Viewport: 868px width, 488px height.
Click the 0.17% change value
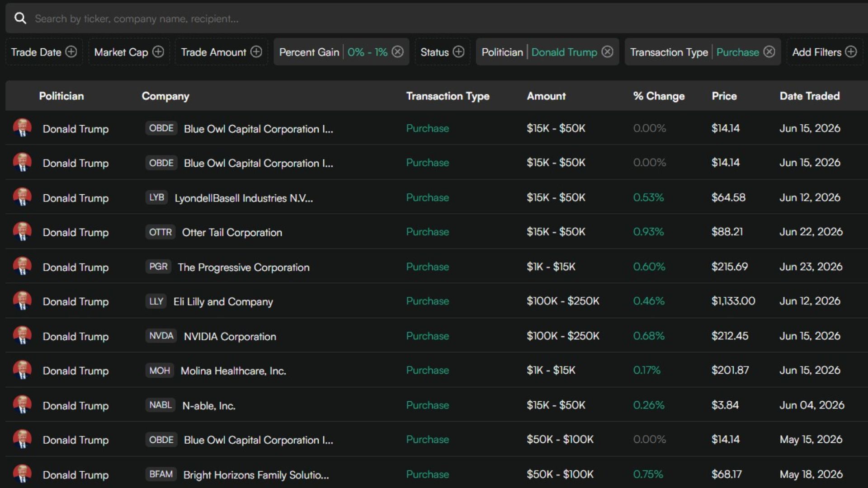646,370
